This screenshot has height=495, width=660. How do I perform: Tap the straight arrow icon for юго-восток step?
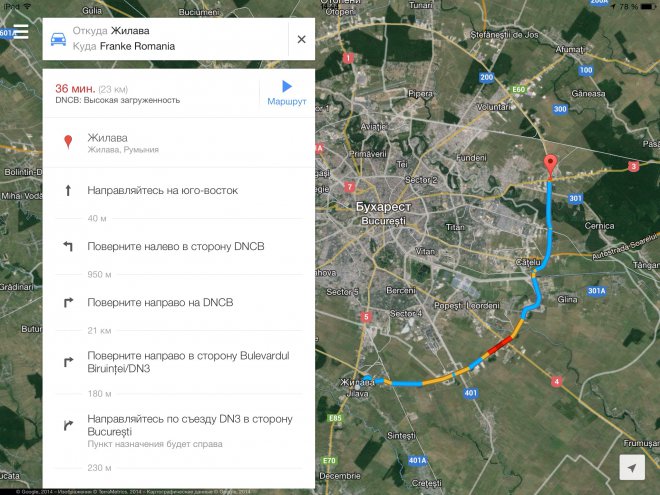pyautogui.click(x=68, y=190)
